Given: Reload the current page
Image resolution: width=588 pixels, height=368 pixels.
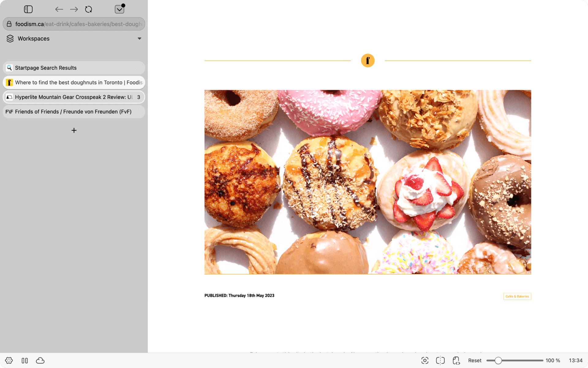Looking at the screenshot, I should pyautogui.click(x=89, y=9).
